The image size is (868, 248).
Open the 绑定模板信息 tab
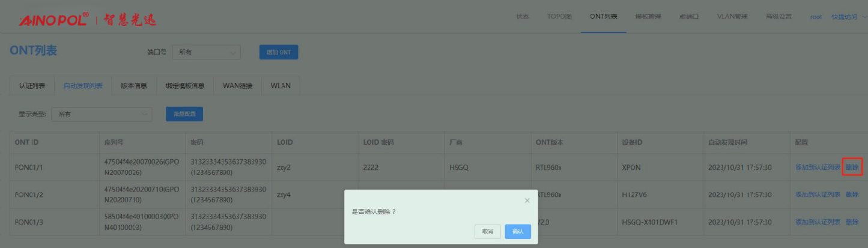point(185,86)
